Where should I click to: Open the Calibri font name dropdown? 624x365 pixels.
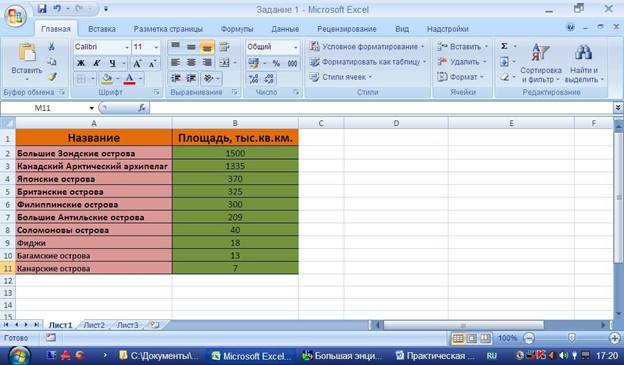click(102, 47)
